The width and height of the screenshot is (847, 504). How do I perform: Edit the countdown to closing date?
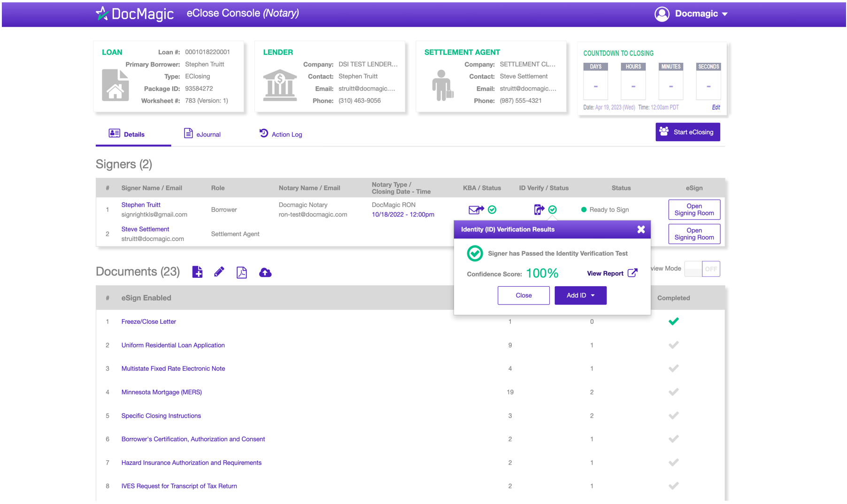tap(716, 107)
